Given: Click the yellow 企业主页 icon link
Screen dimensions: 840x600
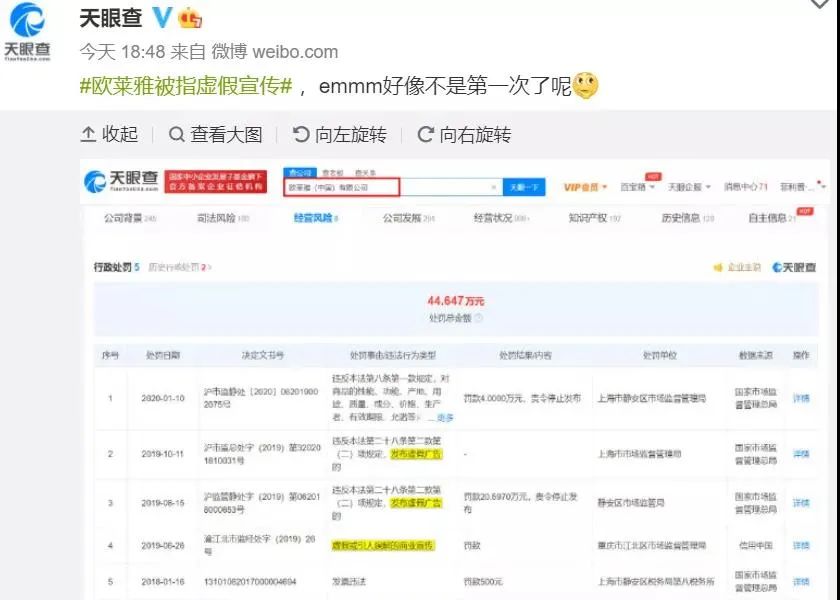Looking at the screenshot, I should click(x=738, y=267).
